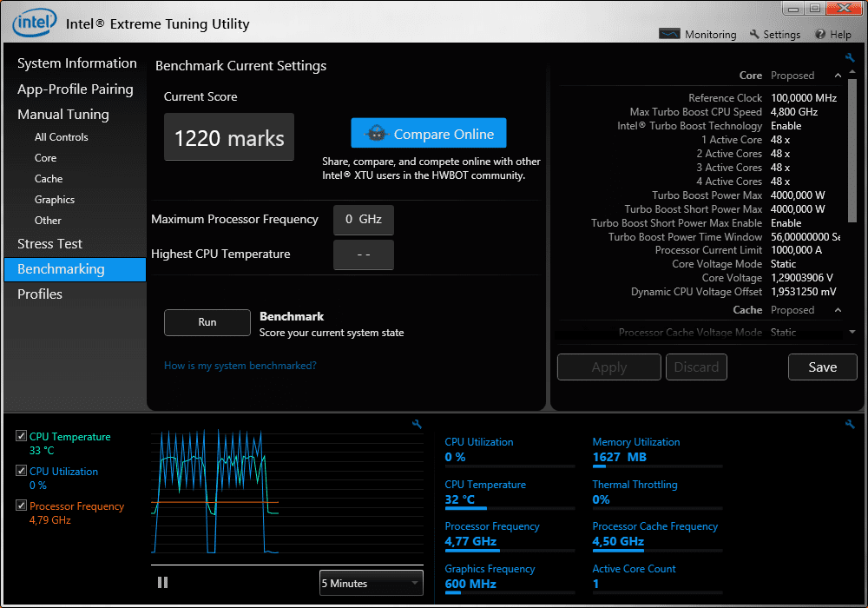
Task: Click scrollbar down arrow in settings panel
Action: [852, 332]
